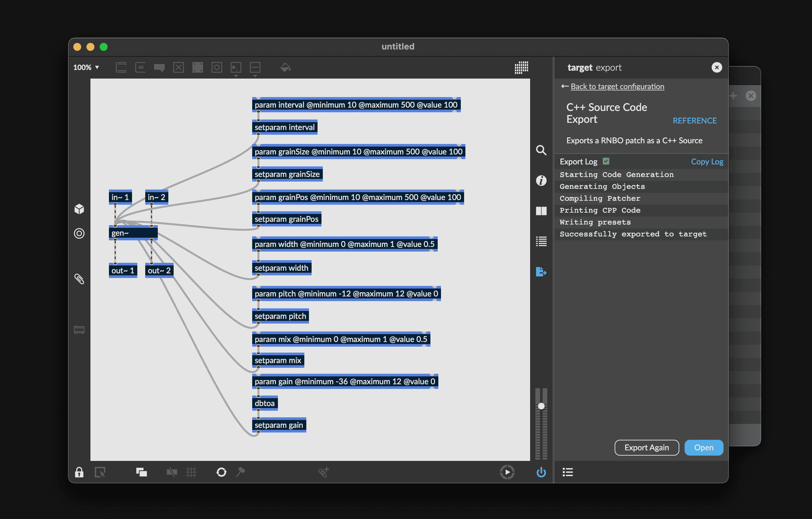Screen dimensions: 812x519
Task: Toggle the patcher lock icon
Action: coord(79,472)
